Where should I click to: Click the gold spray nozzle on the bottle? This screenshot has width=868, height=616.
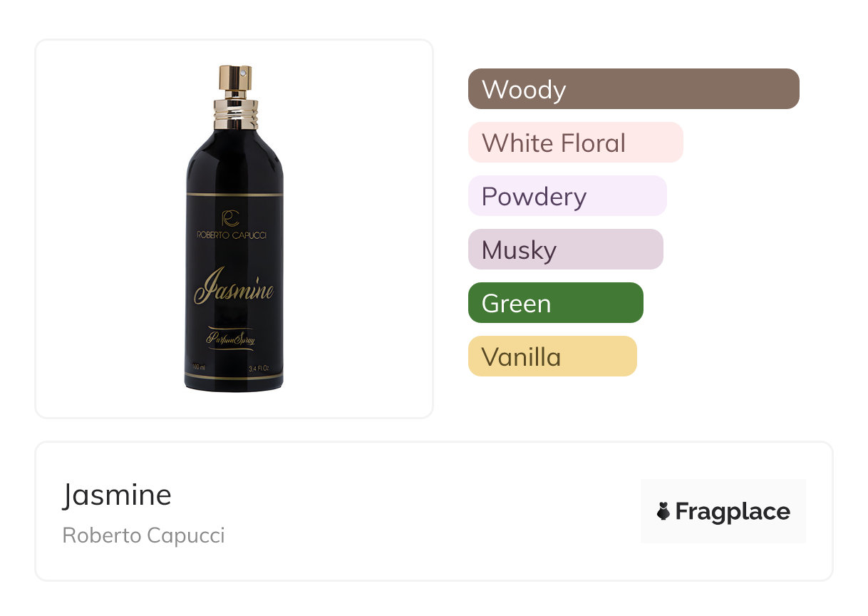pos(234,82)
